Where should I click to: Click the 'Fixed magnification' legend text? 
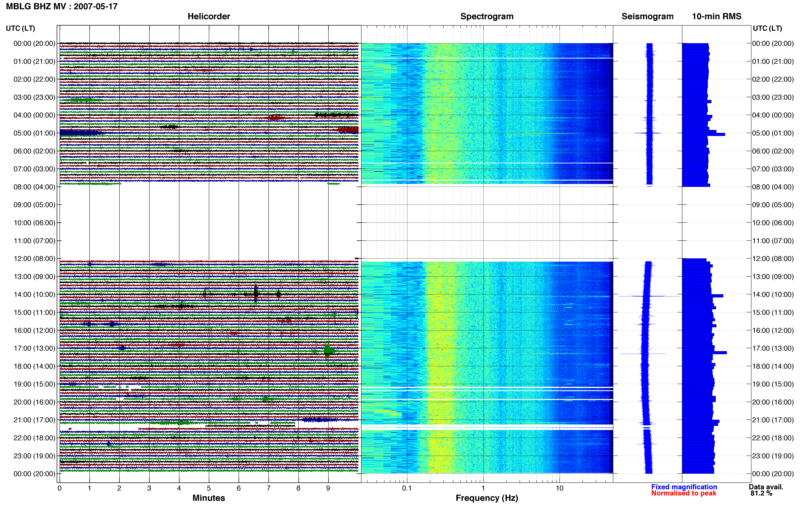(684, 487)
